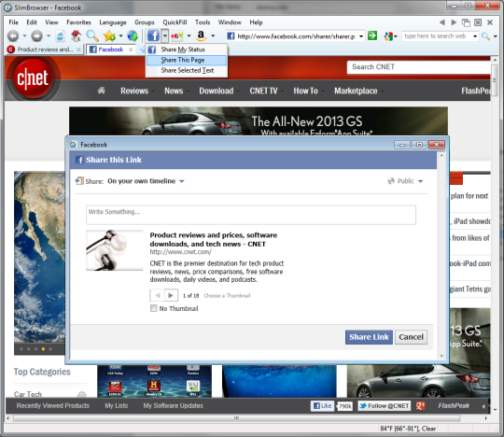504x437 pixels.
Task: Click the next tab arrow in menu bar
Action: tap(454, 22)
